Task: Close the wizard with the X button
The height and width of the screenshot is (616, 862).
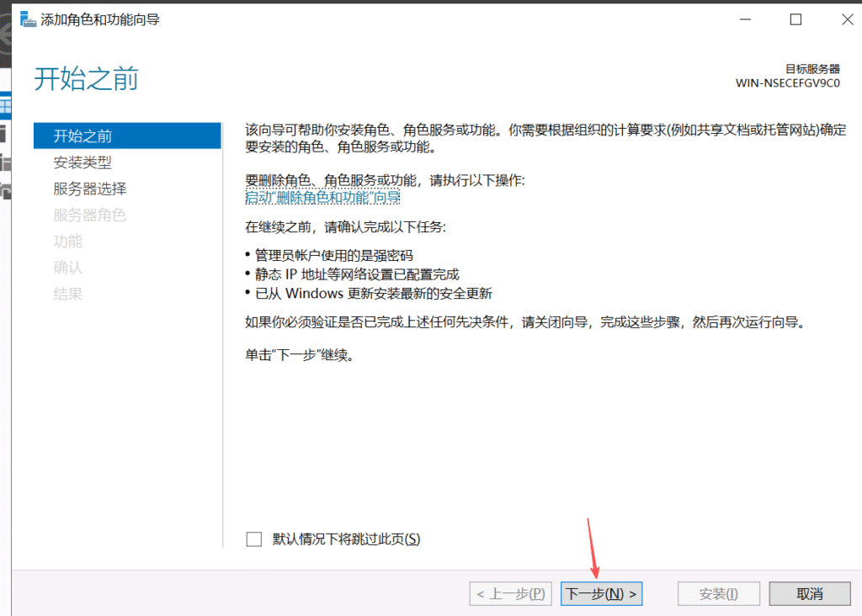Action: pos(844,19)
